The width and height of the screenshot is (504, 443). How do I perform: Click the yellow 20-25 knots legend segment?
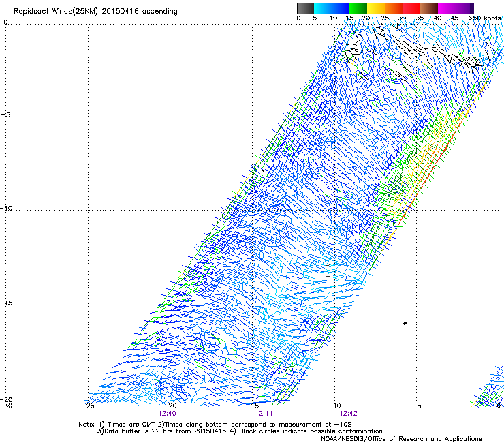click(x=376, y=8)
